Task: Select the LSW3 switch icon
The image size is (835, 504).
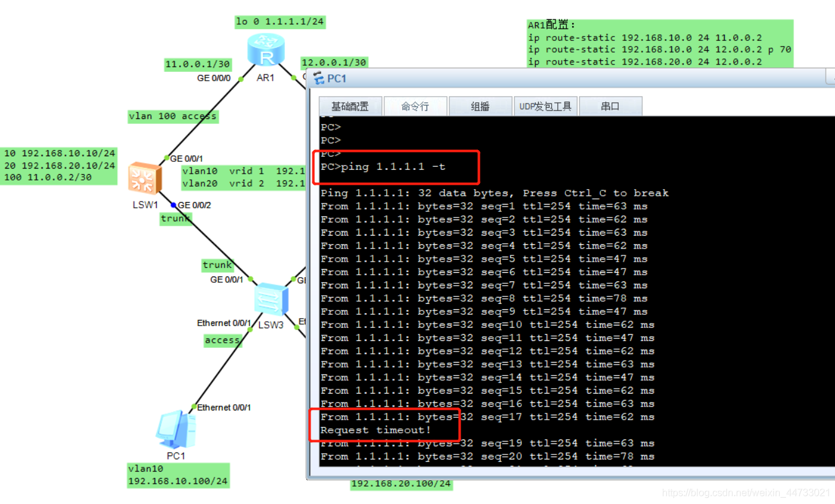Action: (x=272, y=300)
